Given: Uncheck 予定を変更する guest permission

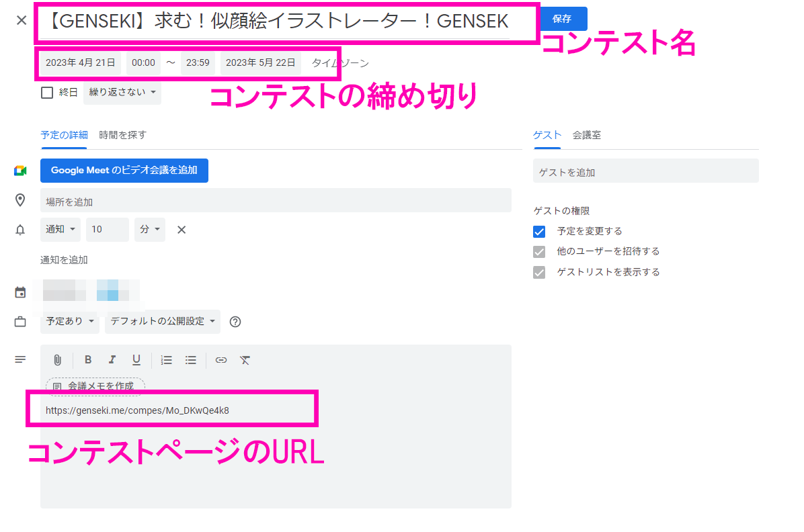Looking at the screenshot, I should click(539, 232).
